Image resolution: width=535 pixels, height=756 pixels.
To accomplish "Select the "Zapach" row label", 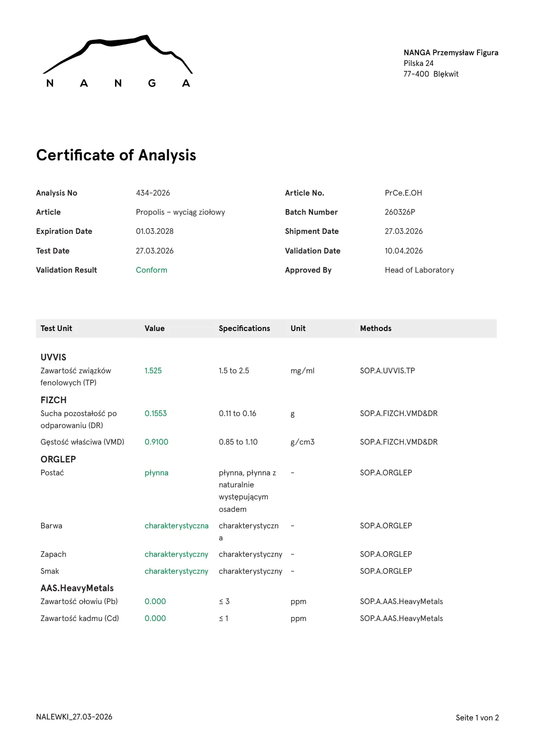I will (53, 554).
